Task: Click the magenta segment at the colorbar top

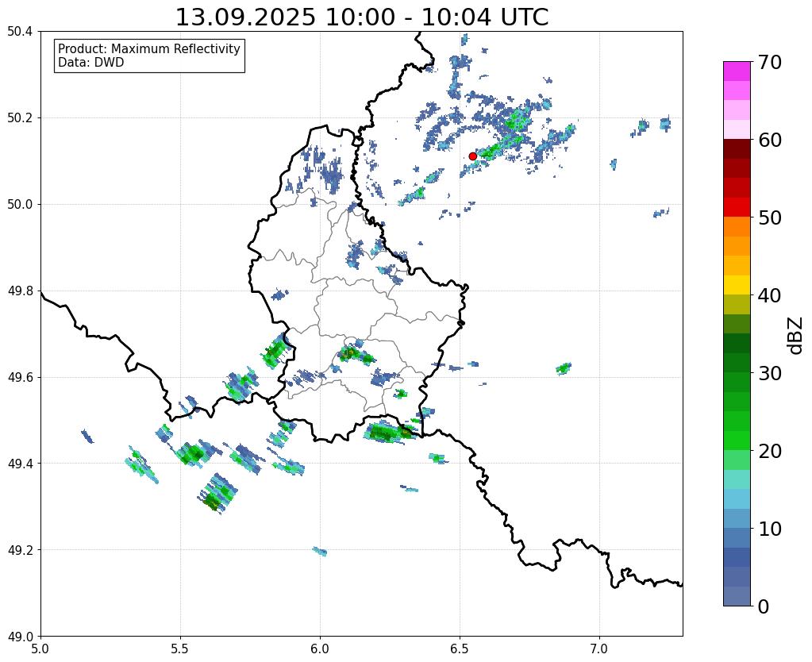Action: 737,71
